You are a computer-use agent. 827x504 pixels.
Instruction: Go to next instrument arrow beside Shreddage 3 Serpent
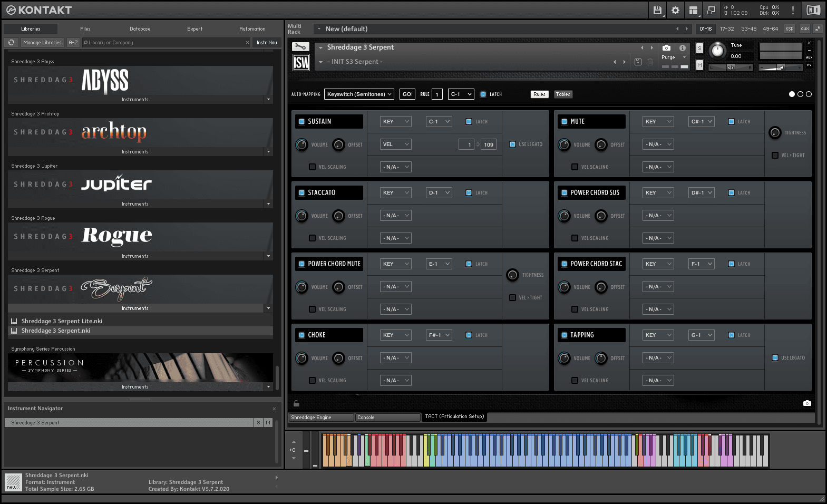coord(651,47)
